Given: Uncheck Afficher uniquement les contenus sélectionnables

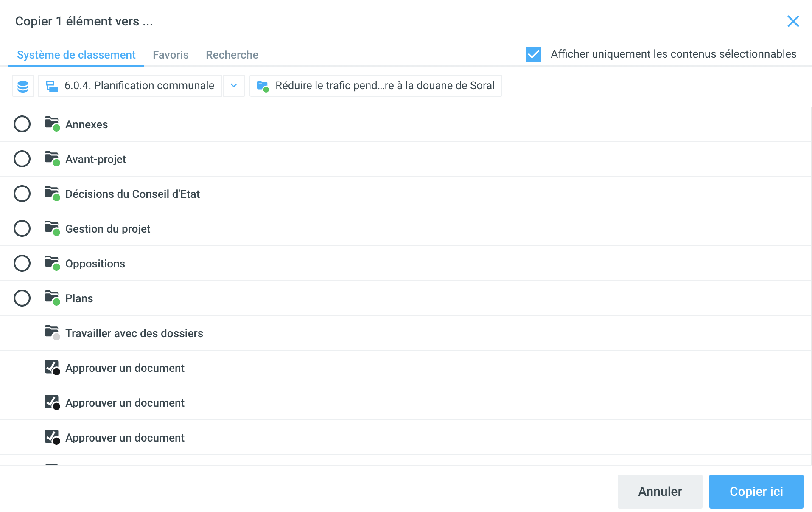Looking at the screenshot, I should [533, 54].
